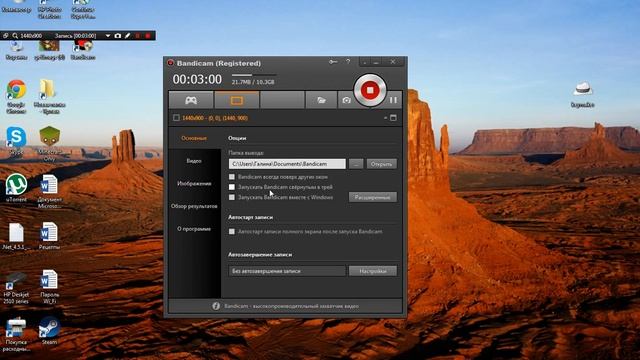Open the Steam desktop icon
This screenshot has height=360, width=640.
49,331
